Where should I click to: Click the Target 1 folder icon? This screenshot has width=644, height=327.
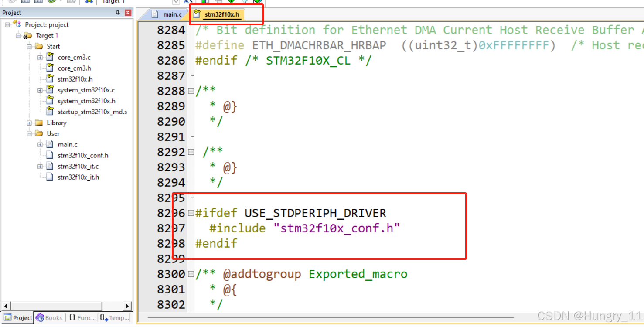28,35
